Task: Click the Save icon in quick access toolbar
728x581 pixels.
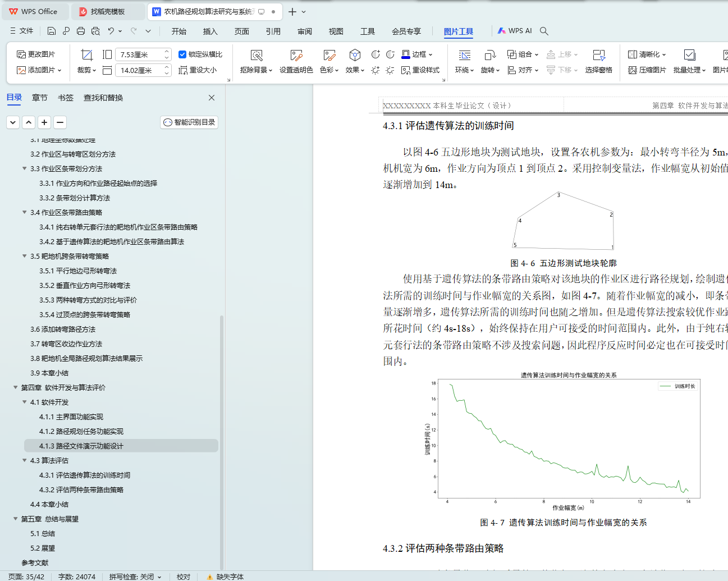Action: [x=52, y=31]
